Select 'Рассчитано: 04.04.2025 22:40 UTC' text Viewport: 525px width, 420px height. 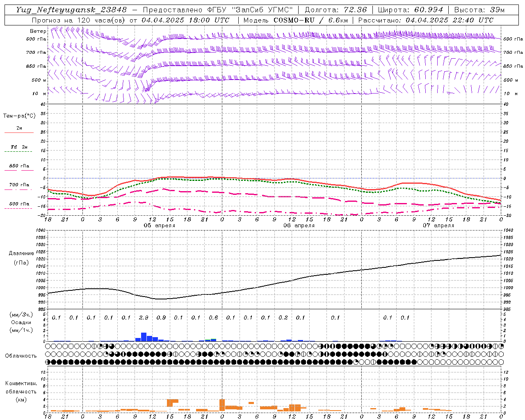coord(426,20)
